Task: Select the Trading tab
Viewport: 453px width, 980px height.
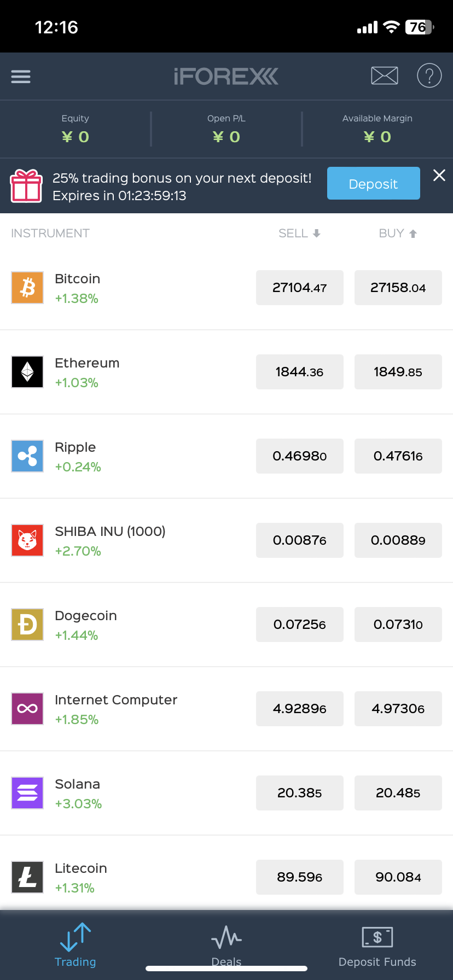Action: pyautogui.click(x=75, y=945)
